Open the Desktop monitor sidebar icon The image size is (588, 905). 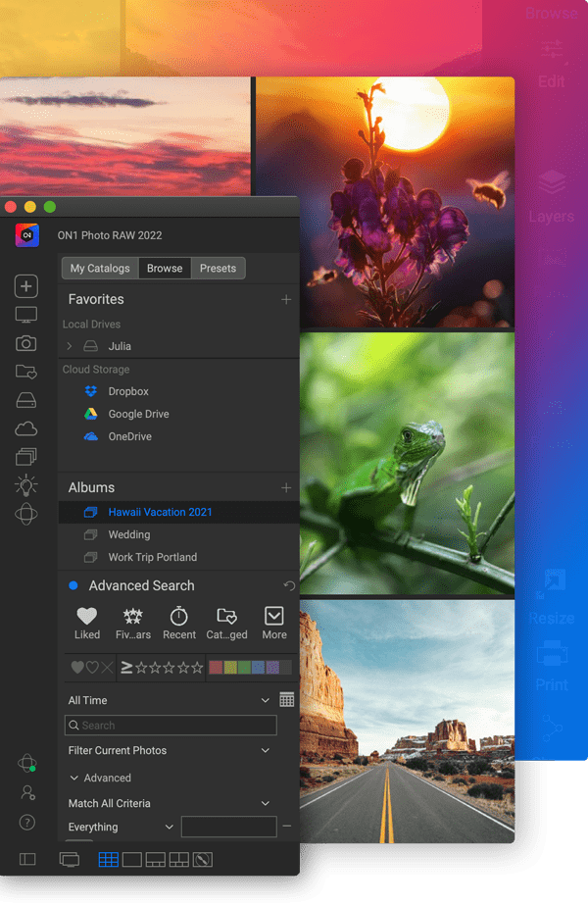[x=26, y=315]
